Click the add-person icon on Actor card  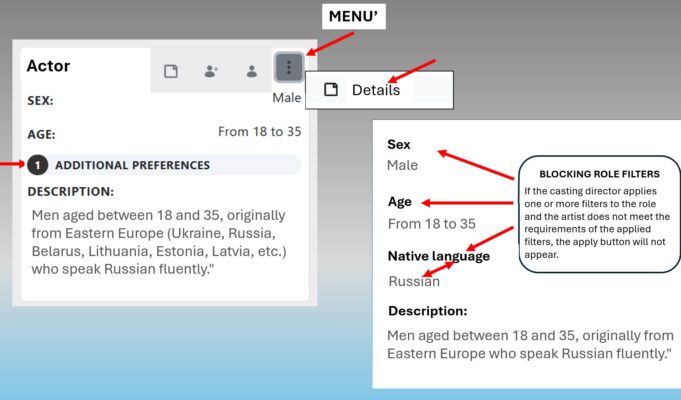coord(211,71)
